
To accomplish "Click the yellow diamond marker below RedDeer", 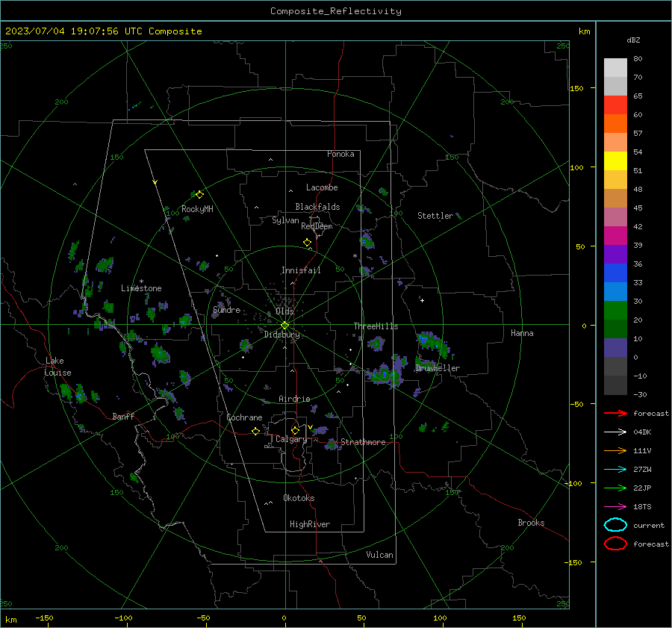I will click(x=307, y=243).
